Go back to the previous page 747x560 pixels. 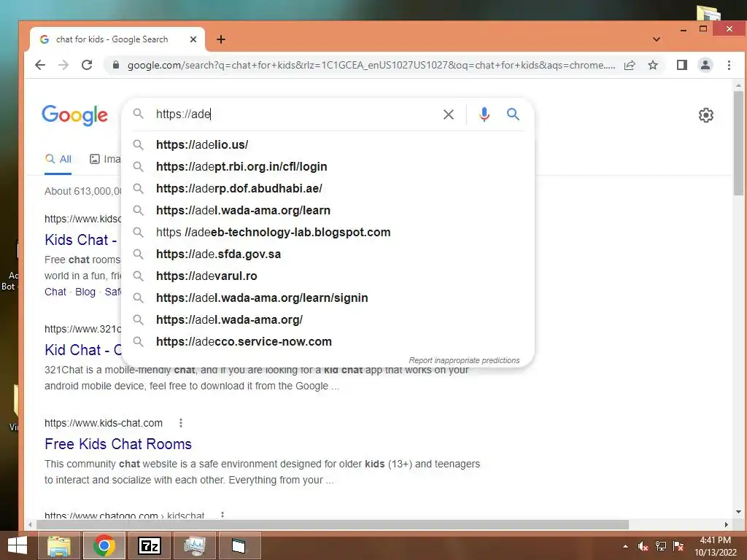(x=41, y=65)
